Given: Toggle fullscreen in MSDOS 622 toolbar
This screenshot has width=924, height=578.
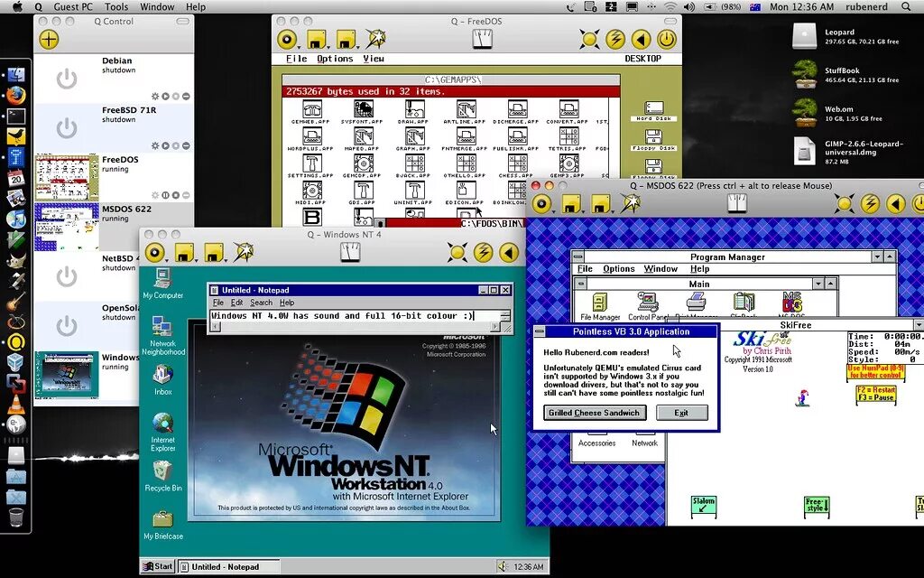Looking at the screenshot, I should pos(844,204).
